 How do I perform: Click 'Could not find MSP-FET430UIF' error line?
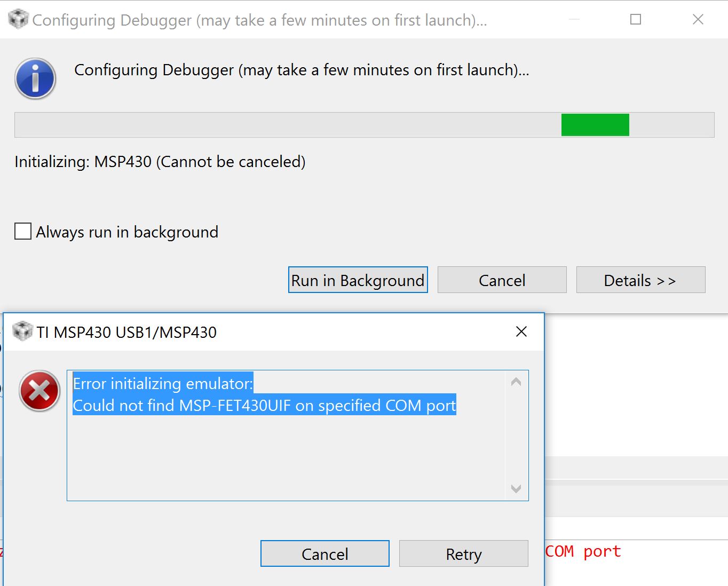264,405
